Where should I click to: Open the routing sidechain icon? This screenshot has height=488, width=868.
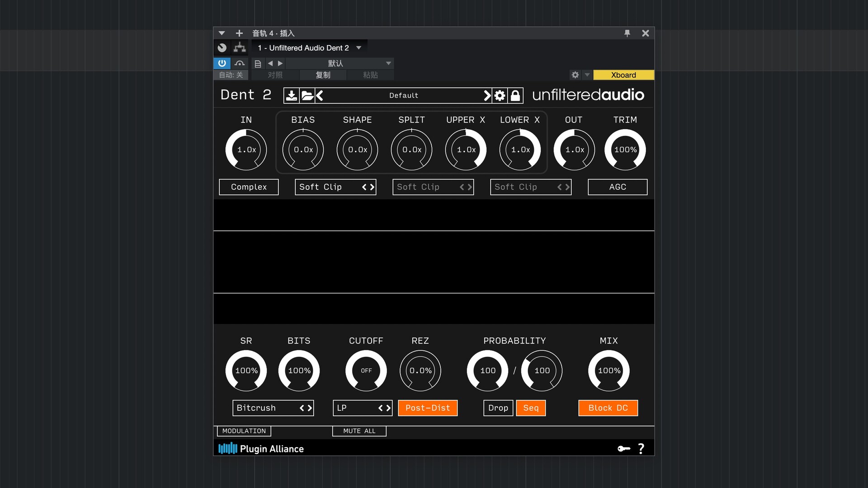[x=240, y=47]
